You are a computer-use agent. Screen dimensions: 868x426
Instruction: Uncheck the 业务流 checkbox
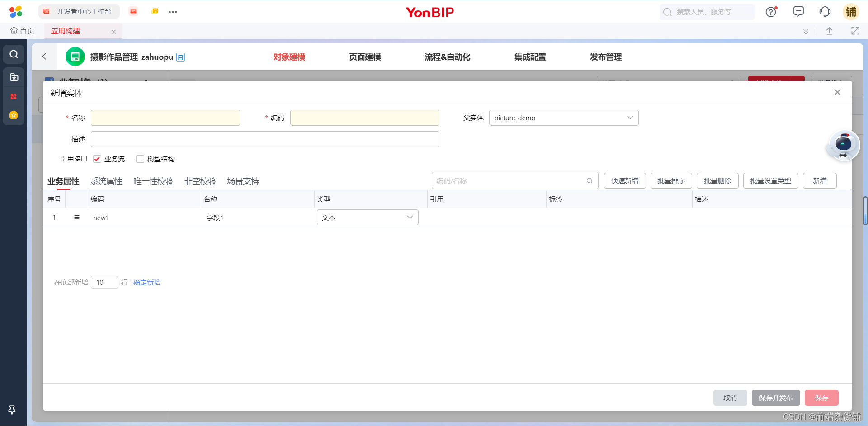[x=97, y=159]
